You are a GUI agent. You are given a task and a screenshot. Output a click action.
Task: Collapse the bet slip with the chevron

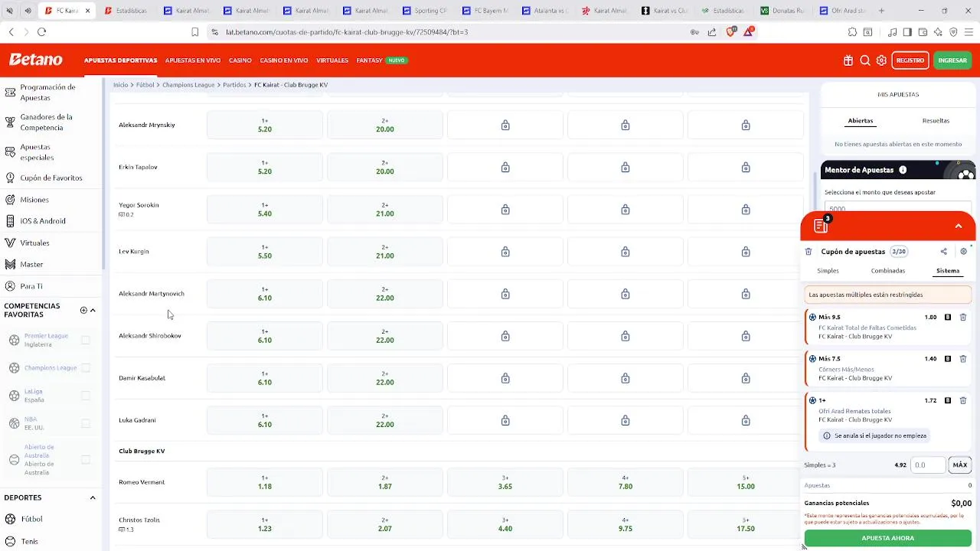(958, 226)
